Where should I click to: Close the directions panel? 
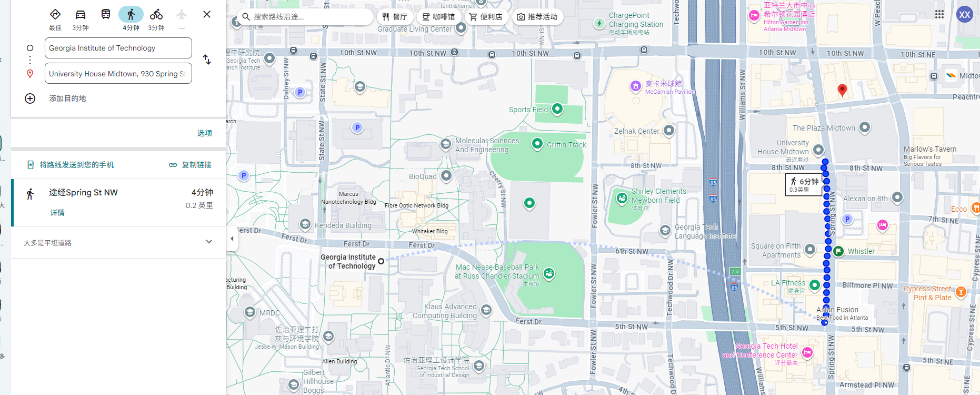point(207,14)
